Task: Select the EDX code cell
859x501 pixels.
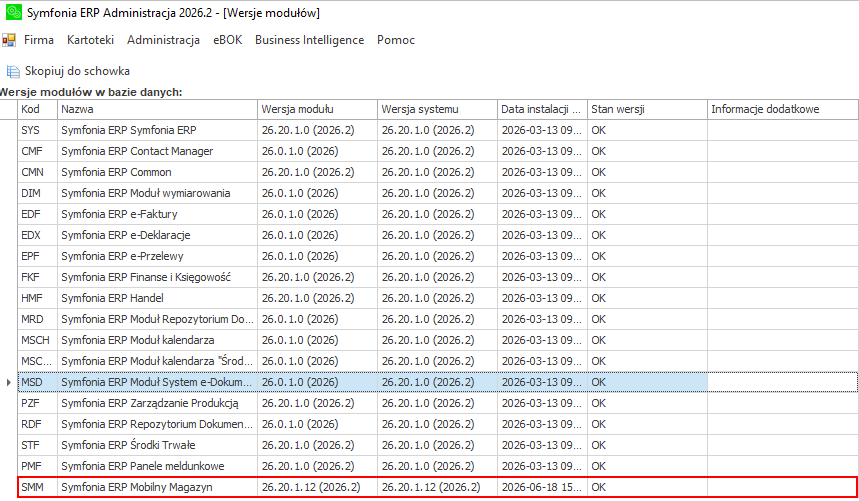Action: click(x=37, y=235)
